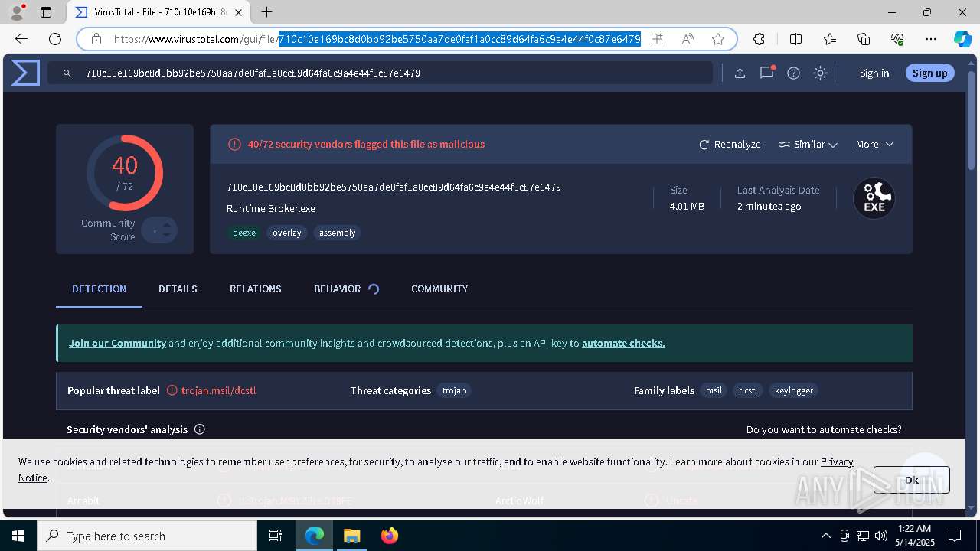Open Browser essentials heart icon

pos(897,39)
